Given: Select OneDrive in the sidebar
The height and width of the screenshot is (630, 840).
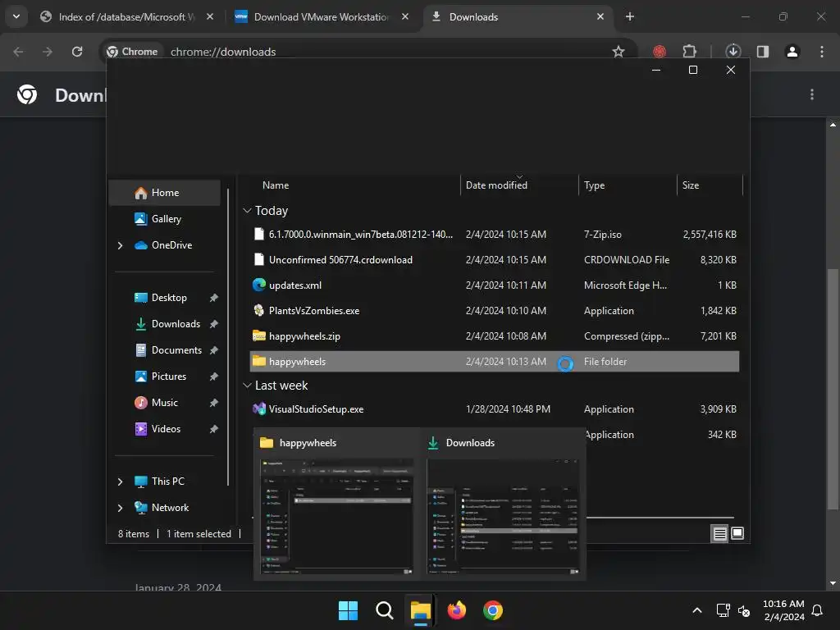Looking at the screenshot, I should [164, 245].
